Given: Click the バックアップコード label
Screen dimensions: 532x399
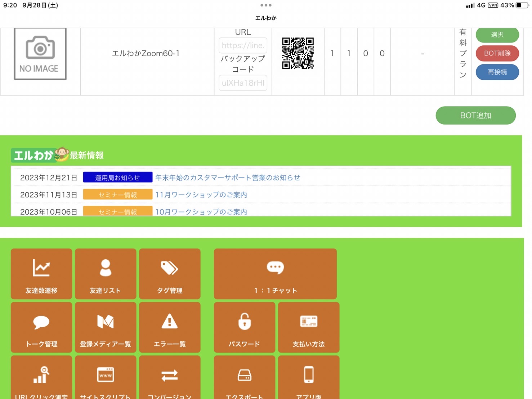Looking at the screenshot, I should pos(243,64).
